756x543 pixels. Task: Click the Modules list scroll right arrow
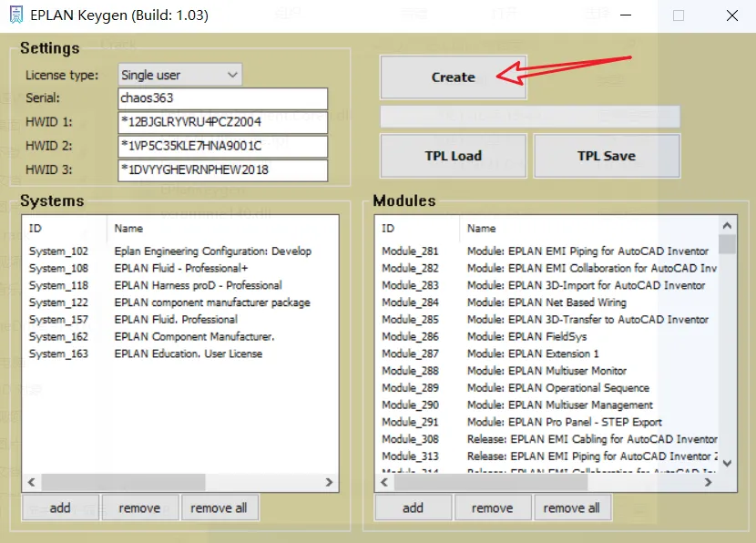[x=708, y=482]
